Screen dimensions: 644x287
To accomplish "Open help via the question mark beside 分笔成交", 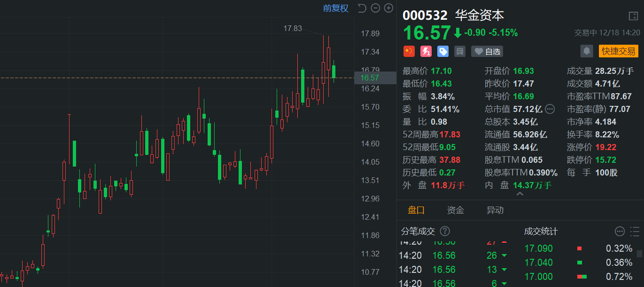I will click(445, 231).
